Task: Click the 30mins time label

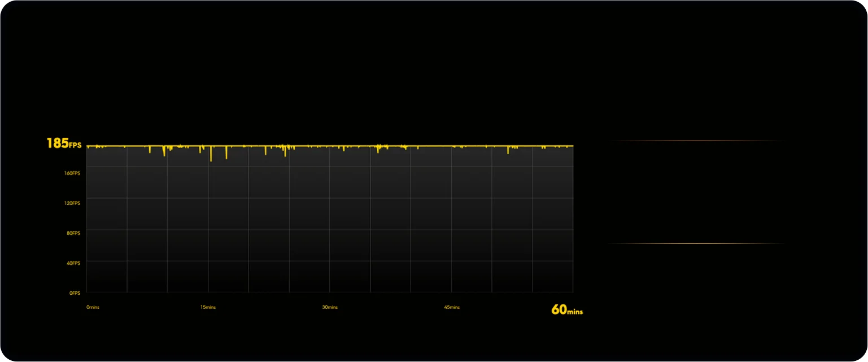Action: click(330, 307)
